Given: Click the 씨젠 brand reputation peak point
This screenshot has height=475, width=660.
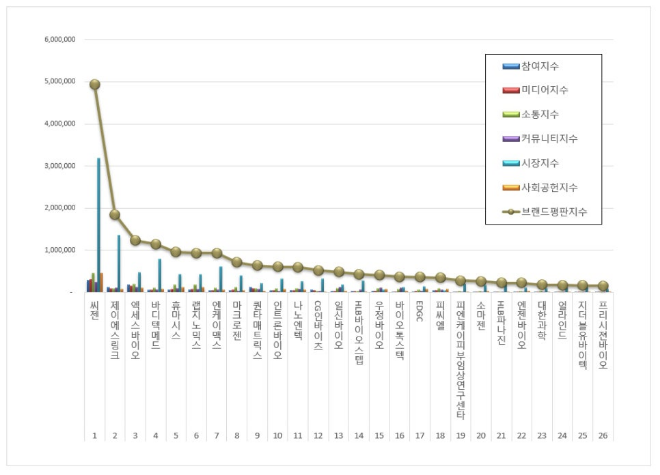Looking at the screenshot, I should [x=95, y=85].
